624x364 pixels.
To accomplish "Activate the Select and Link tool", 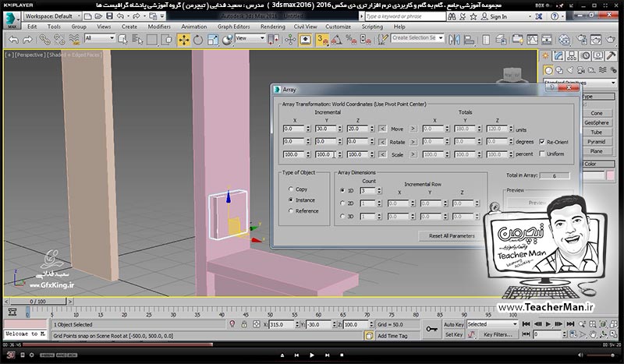I will pos(44,40).
